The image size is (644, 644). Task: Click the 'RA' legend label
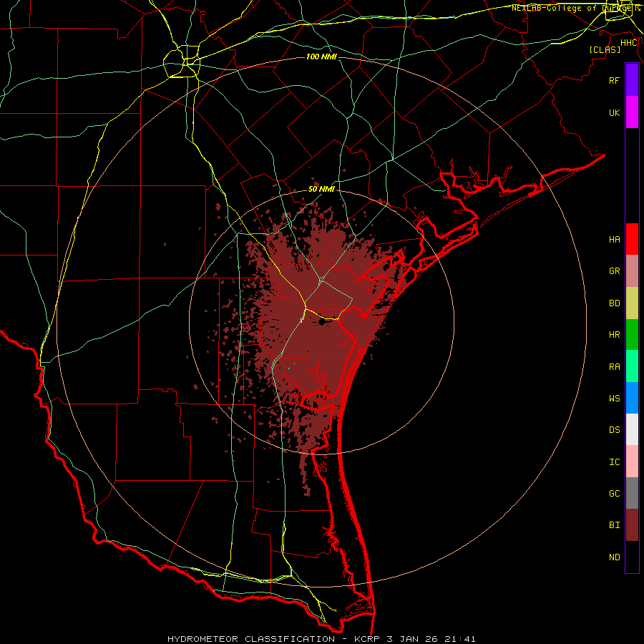[614, 367]
